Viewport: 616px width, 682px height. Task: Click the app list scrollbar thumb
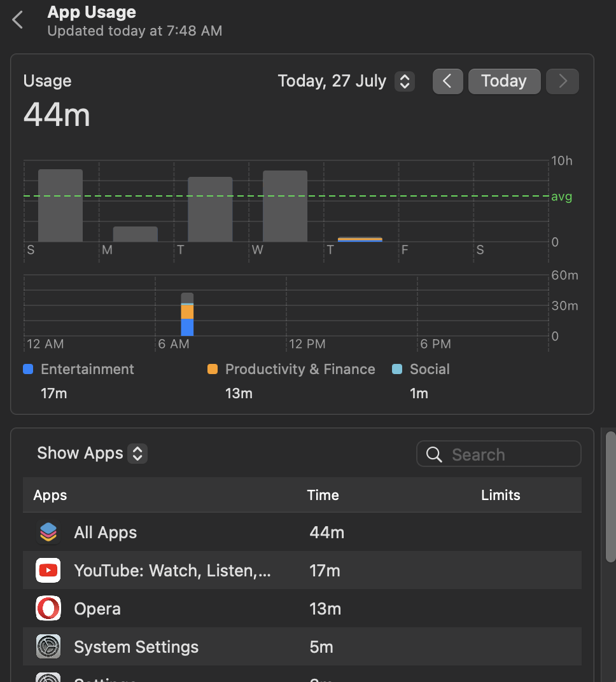611,497
